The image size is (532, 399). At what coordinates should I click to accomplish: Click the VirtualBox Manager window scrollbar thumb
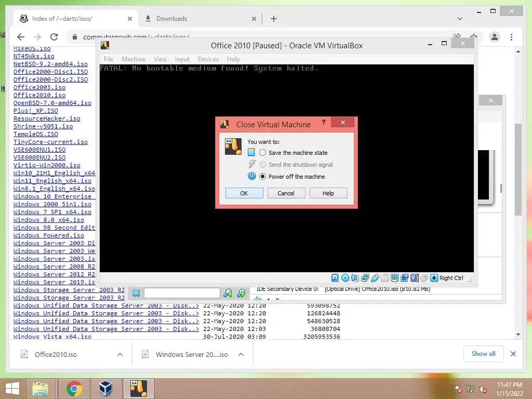point(501,188)
